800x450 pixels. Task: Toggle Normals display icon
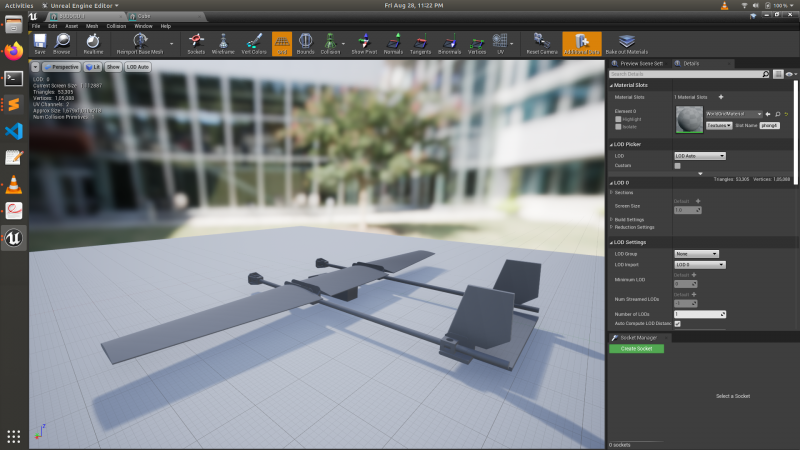(x=393, y=43)
